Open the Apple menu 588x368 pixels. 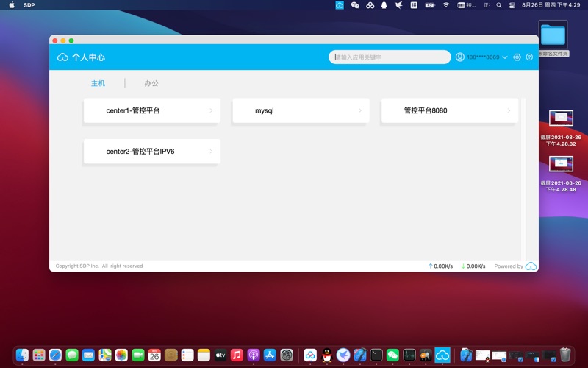tap(11, 5)
